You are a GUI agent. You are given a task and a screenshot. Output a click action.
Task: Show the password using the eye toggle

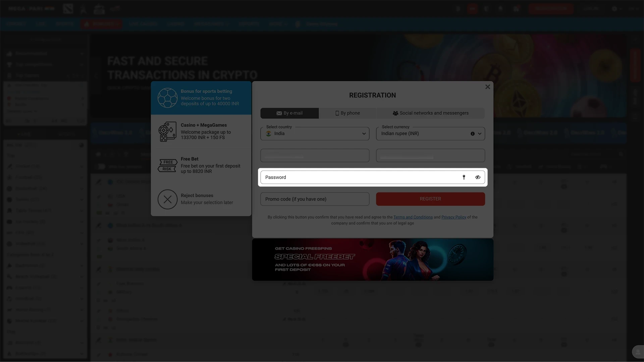pyautogui.click(x=478, y=177)
